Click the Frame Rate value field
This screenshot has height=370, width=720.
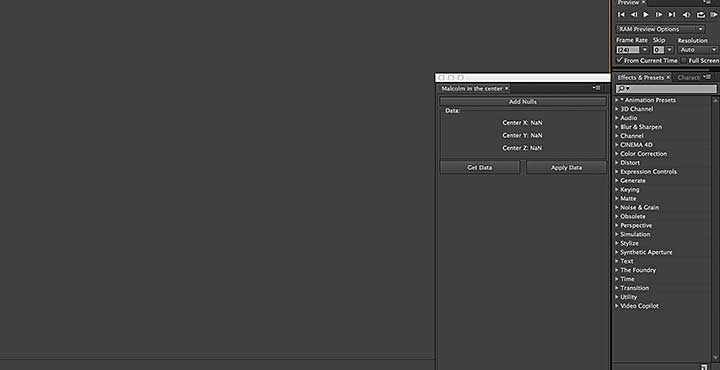[x=628, y=50]
